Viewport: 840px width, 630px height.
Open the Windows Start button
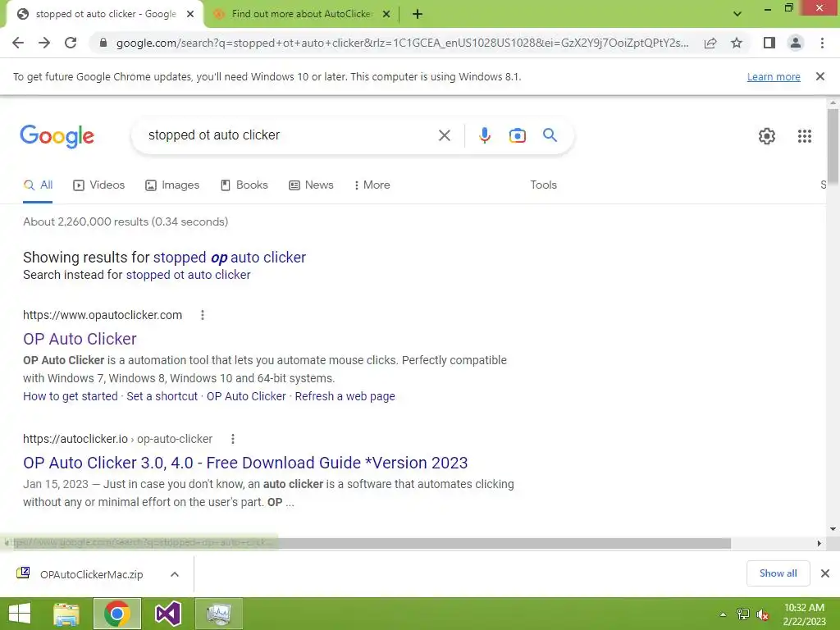click(x=20, y=614)
